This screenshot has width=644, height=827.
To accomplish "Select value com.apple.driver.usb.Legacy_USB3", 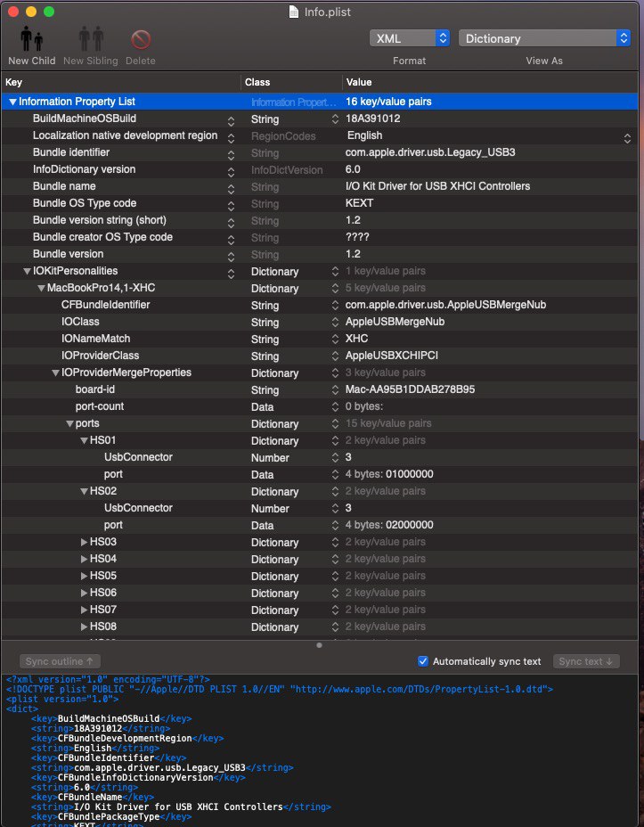I will (x=430, y=152).
